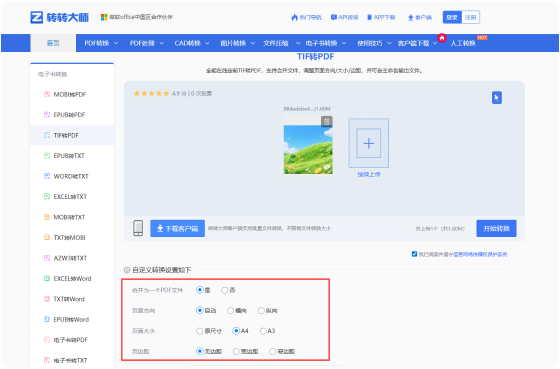Viewport: 560px width, 369px height.
Task: Select 原尺寸 page size
Action: click(200, 331)
